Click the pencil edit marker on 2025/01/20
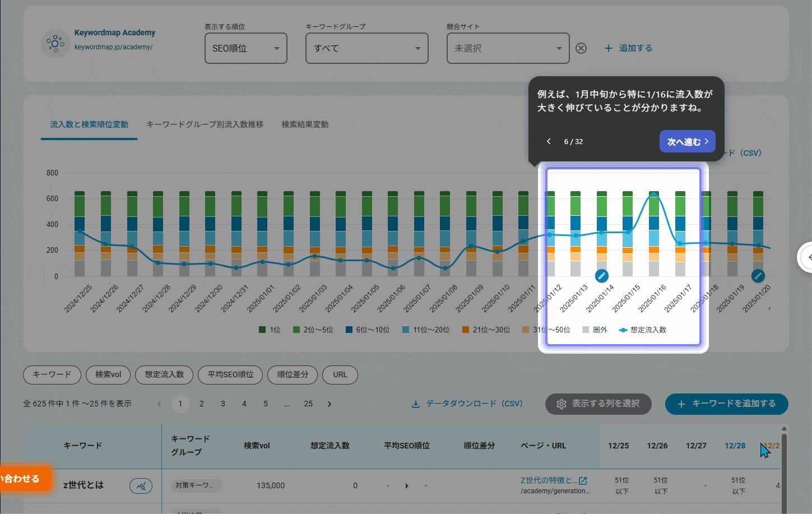 click(x=758, y=275)
